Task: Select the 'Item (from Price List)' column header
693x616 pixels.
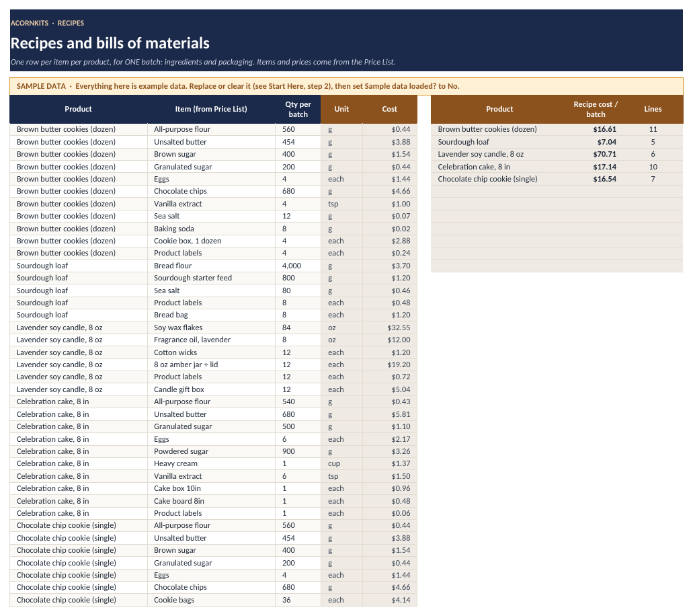Action: click(x=211, y=109)
